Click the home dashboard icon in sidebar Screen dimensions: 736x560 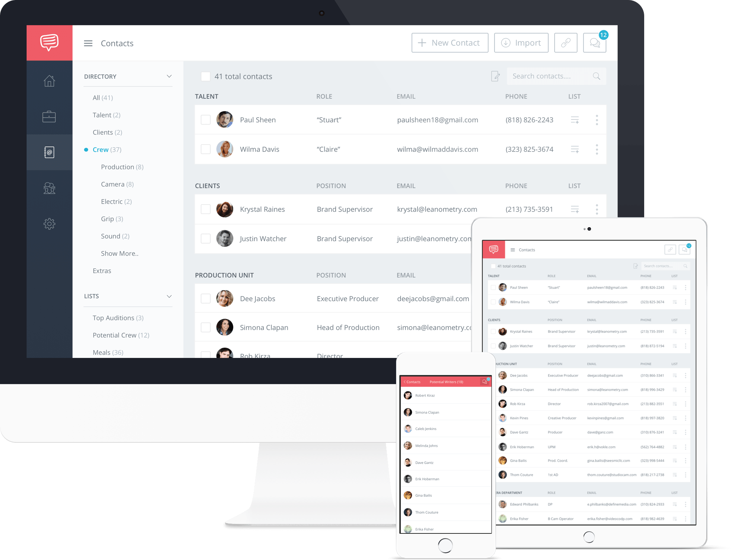click(x=50, y=81)
